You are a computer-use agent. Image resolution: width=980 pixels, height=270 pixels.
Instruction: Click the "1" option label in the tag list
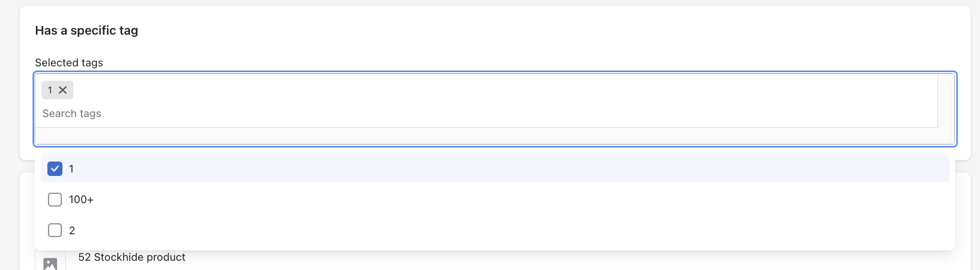(x=71, y=169)
